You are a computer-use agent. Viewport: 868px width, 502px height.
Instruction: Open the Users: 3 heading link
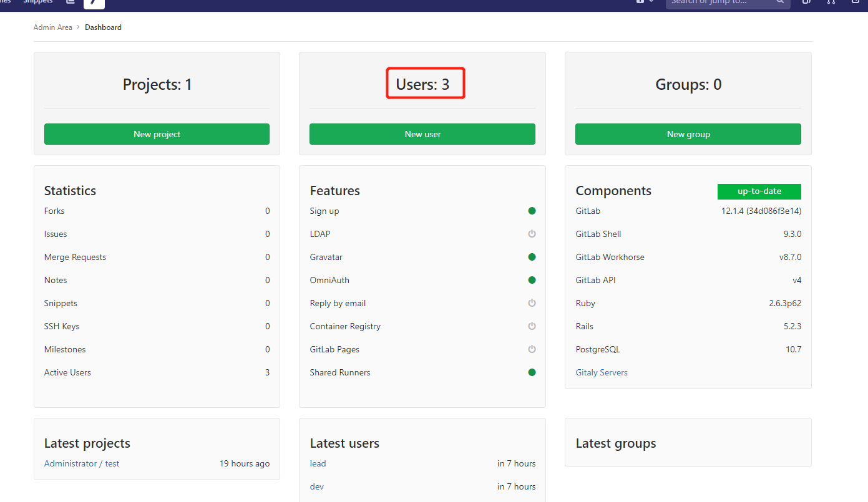coord(422,84)
